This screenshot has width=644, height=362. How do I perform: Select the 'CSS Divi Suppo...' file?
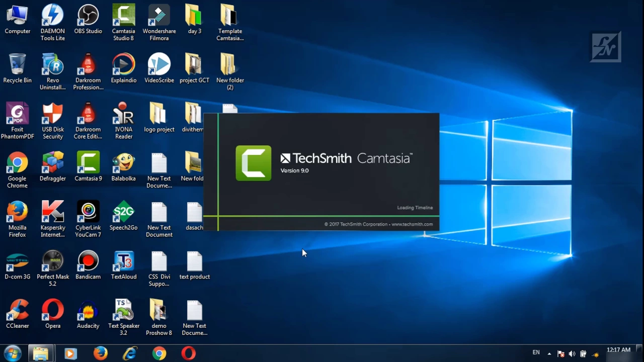pos(159,269)
